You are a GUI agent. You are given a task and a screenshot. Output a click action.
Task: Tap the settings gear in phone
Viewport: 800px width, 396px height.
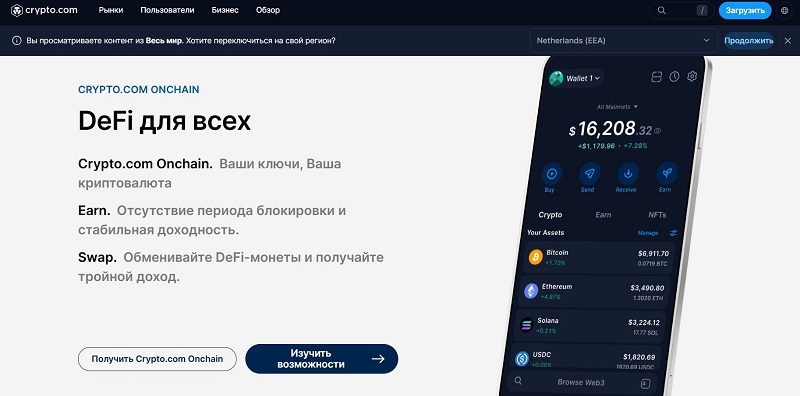pyautogui.click(x=692, y=77)
